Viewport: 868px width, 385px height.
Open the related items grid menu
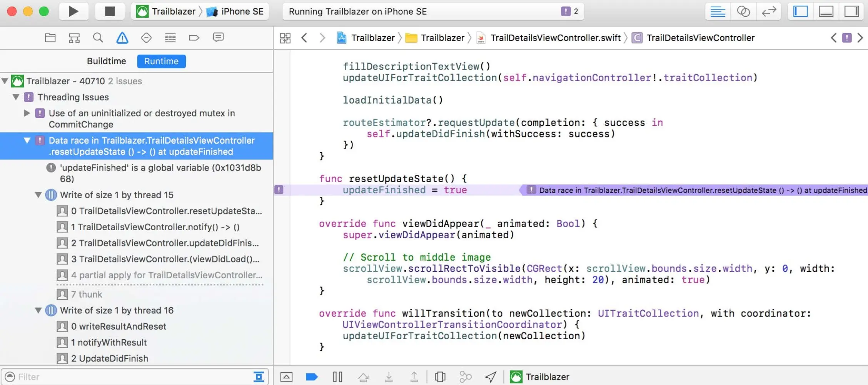(x=285, y=38)
